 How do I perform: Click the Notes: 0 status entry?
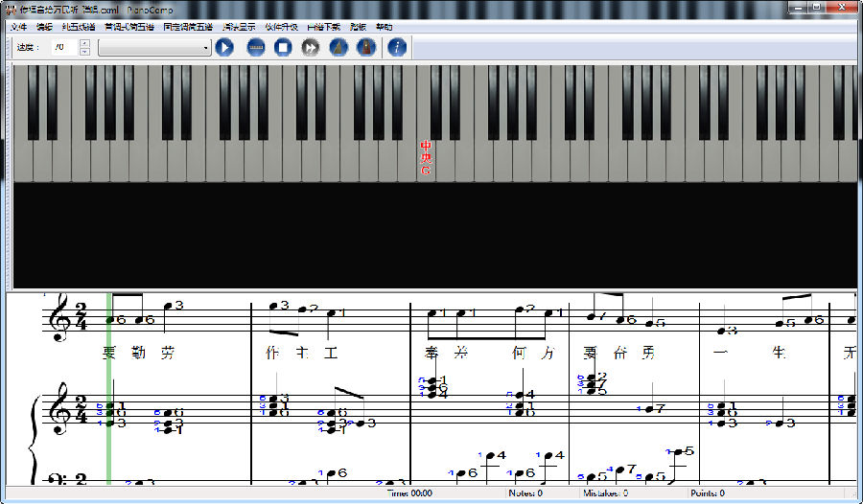click(525, 493)
